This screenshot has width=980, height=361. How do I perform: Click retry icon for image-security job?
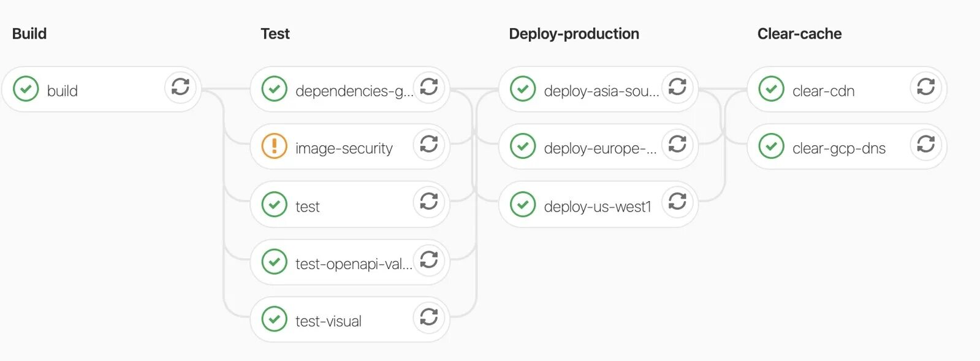coord(429,144)
